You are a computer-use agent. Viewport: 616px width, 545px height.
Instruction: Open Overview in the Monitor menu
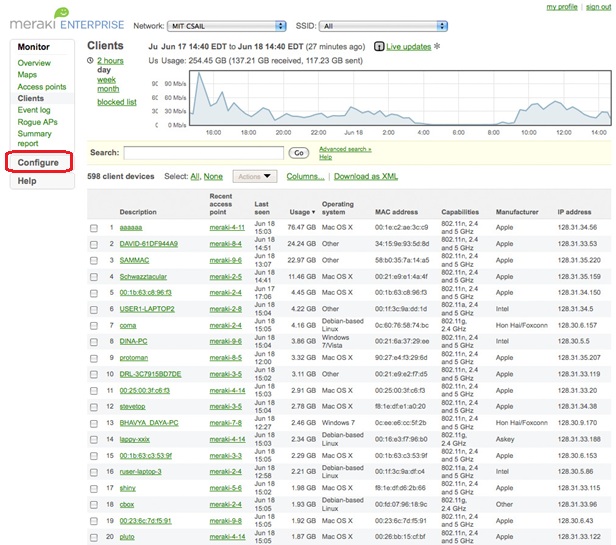(x=34, y=63)
